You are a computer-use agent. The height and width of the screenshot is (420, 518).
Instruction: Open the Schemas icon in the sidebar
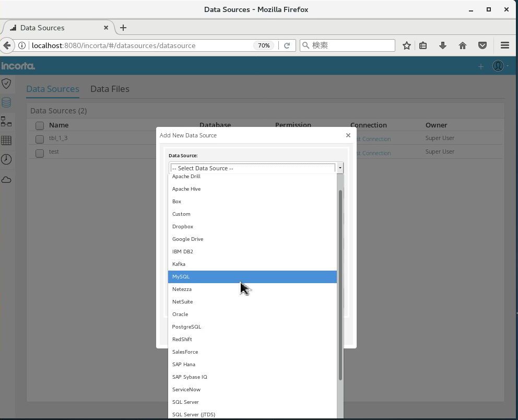pos(6,122)
